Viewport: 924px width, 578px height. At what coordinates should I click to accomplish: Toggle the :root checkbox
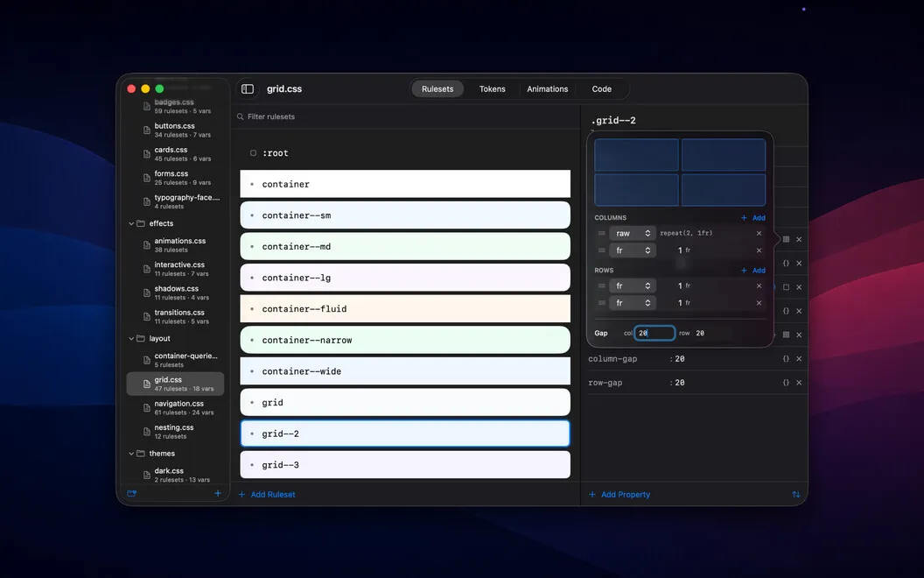tap(254, 153)
